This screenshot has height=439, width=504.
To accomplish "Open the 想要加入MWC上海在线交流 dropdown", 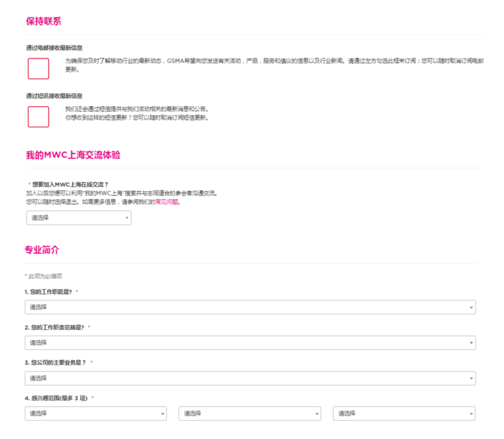I will point(78,218).
